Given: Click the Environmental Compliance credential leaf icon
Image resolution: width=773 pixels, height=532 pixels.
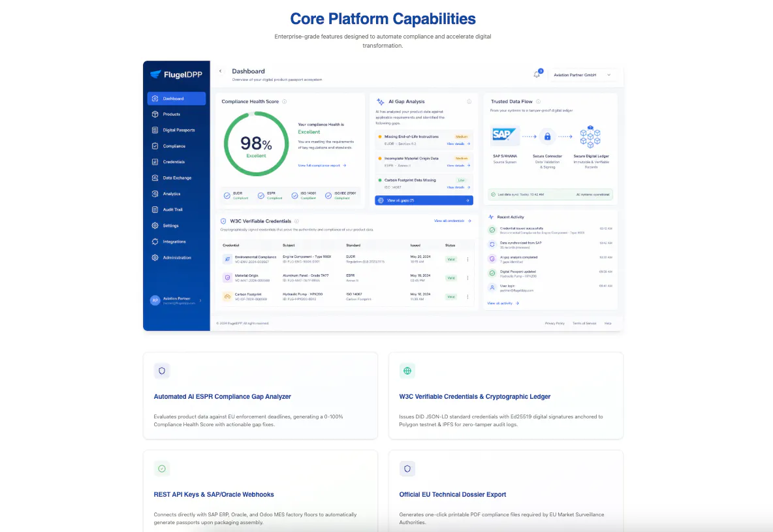Looking at the screenshot, I should (227, 259).
